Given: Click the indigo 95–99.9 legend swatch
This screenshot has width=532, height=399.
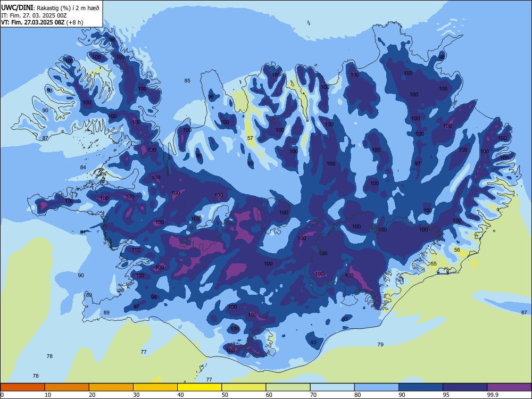Looking at the screenshot, I should pyautogui.click(x=465, y=387).
